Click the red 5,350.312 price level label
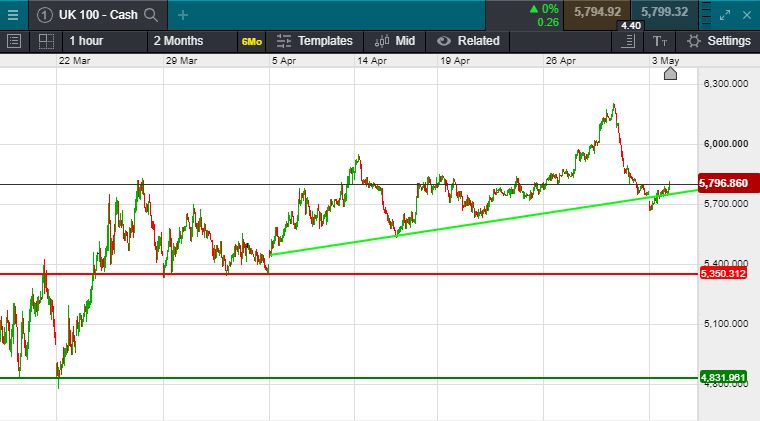The image size is (760, 421). pos(727,273)
